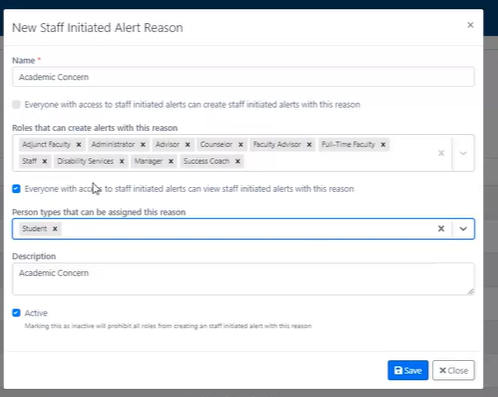Close the dialog with the top X
498x397 pixels.
[x=470, y=25]
